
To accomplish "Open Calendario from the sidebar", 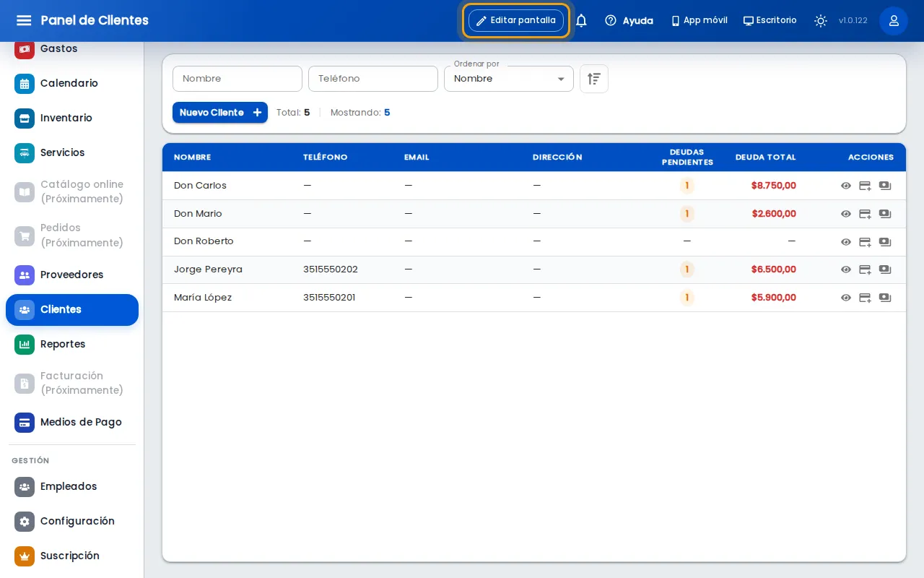I will (72, 83).
